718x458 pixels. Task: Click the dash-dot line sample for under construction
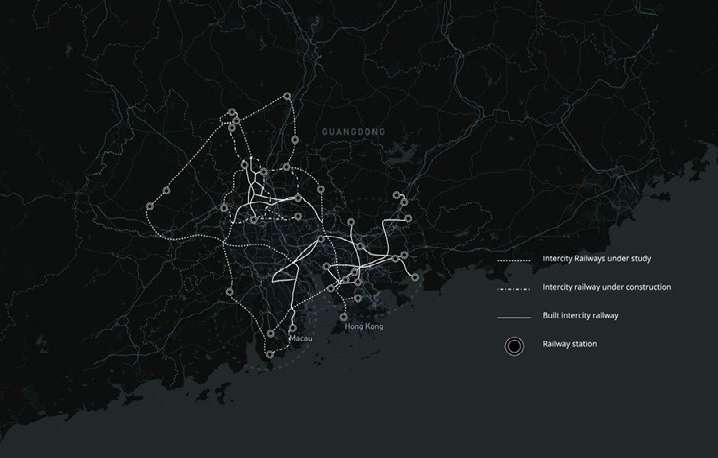[514, 289]
